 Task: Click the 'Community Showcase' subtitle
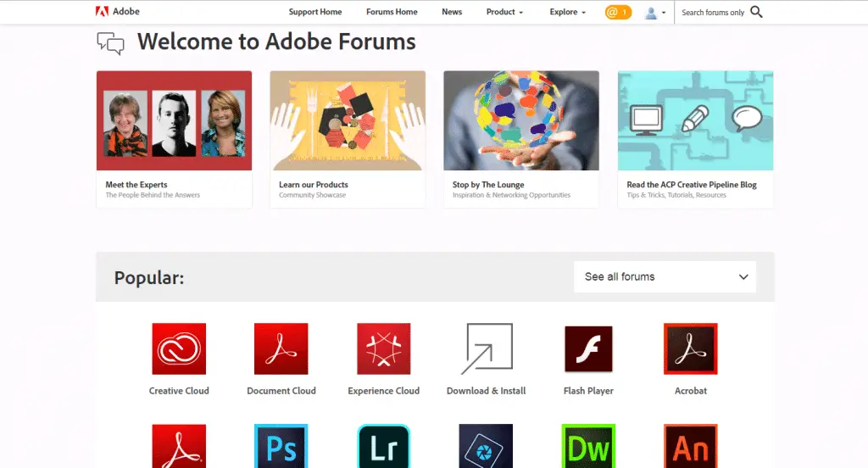[x=312, y=195]
